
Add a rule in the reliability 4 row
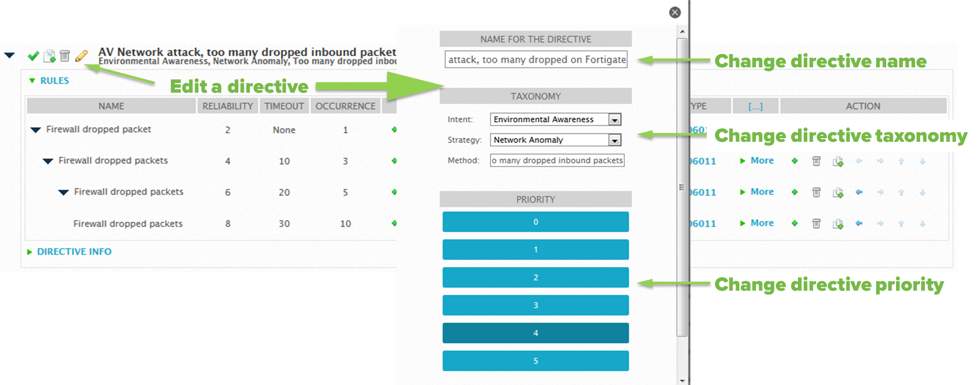(x=795, y=161)
